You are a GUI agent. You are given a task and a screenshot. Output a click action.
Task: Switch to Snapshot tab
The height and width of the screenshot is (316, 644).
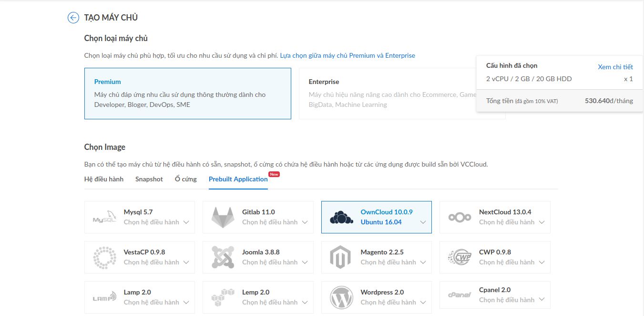tap(149, 179)
